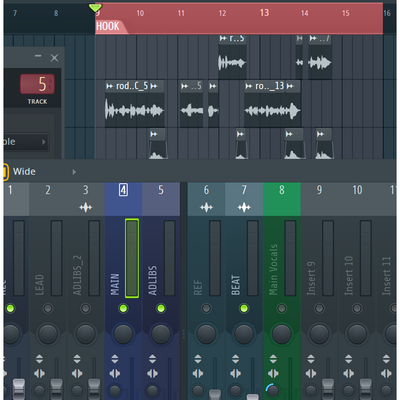Click the stereo separation knob on MAIN track
Screen dimensions: 400x400
coord(115,391)
